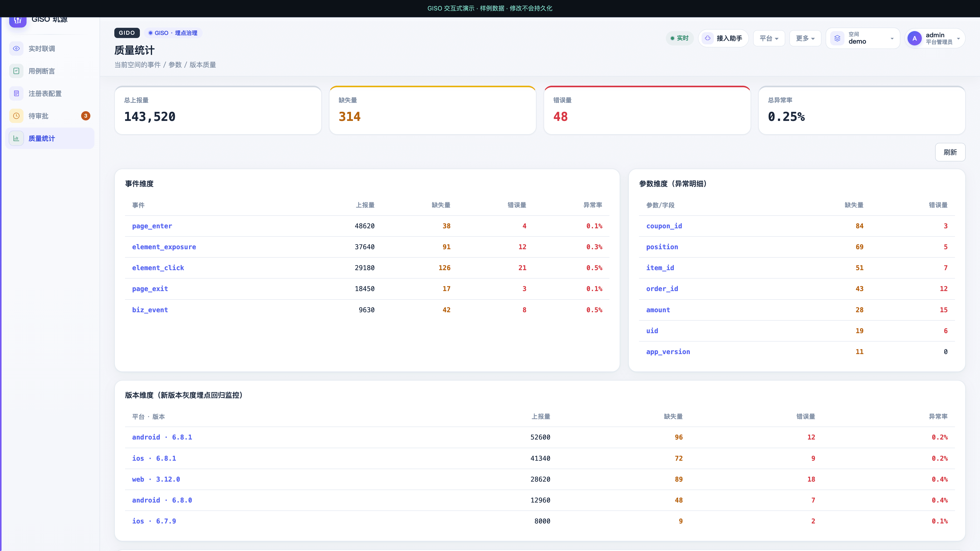Open the coupon_id parameter link
Viewport: 980px width, 551px height.
coord(664,226)
